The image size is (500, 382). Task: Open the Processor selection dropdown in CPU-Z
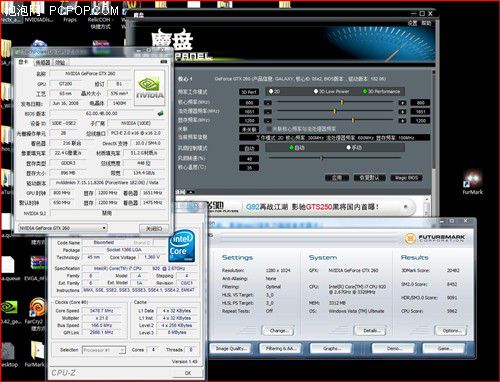point(104,350)
